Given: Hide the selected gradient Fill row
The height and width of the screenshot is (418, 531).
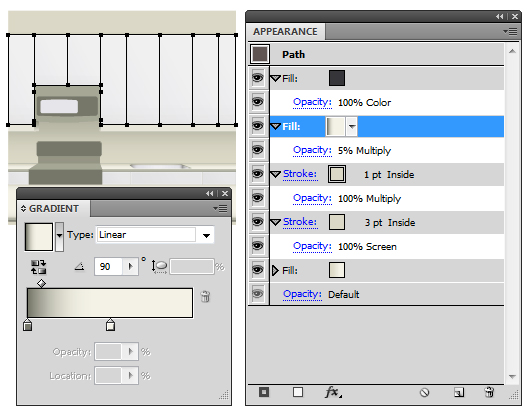Looking at the screenshot, I should point(258,126).
